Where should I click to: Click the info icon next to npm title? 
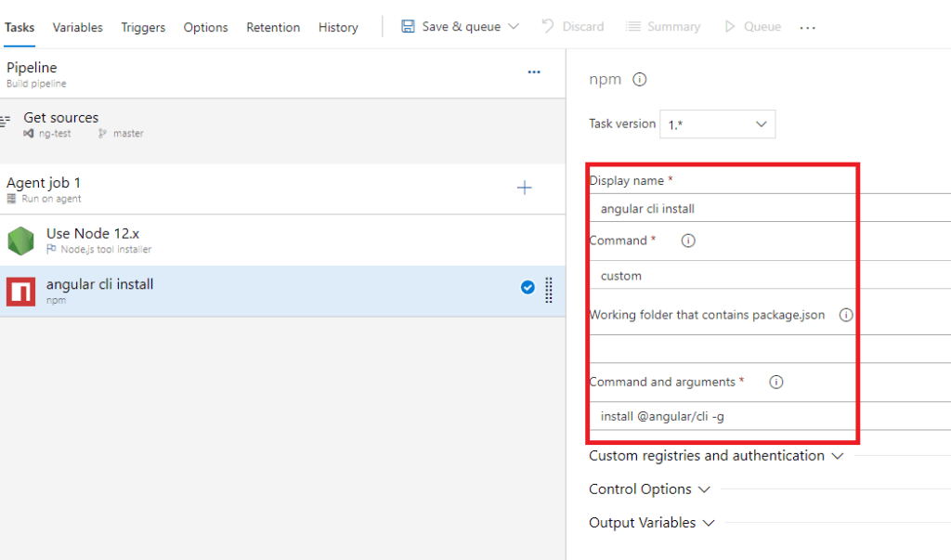[x=639, y=80]
